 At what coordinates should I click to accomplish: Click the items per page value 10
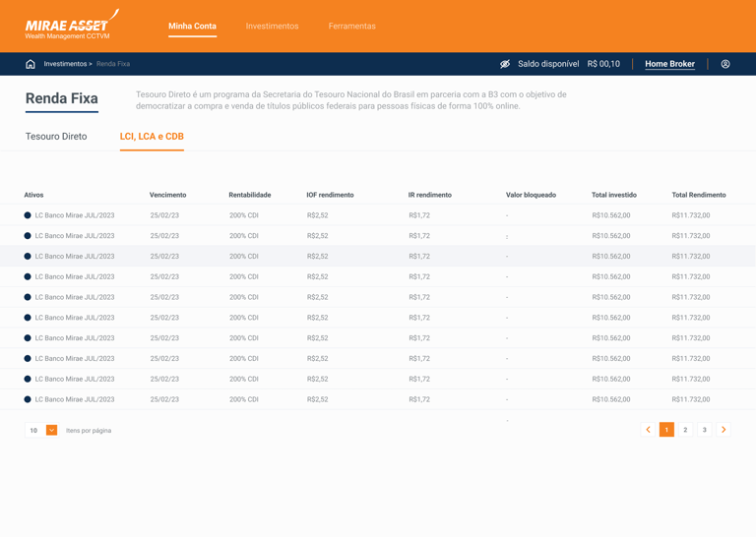(33, 431)
